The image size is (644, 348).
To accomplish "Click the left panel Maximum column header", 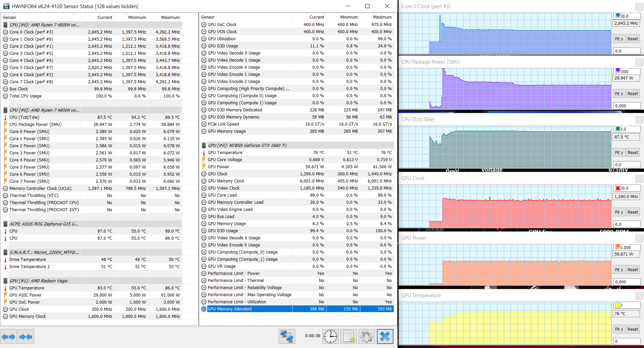I will click(165, 18).
